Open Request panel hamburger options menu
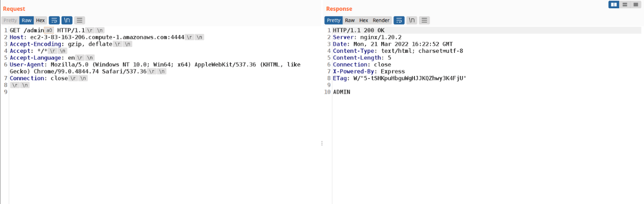 point(79,20)
